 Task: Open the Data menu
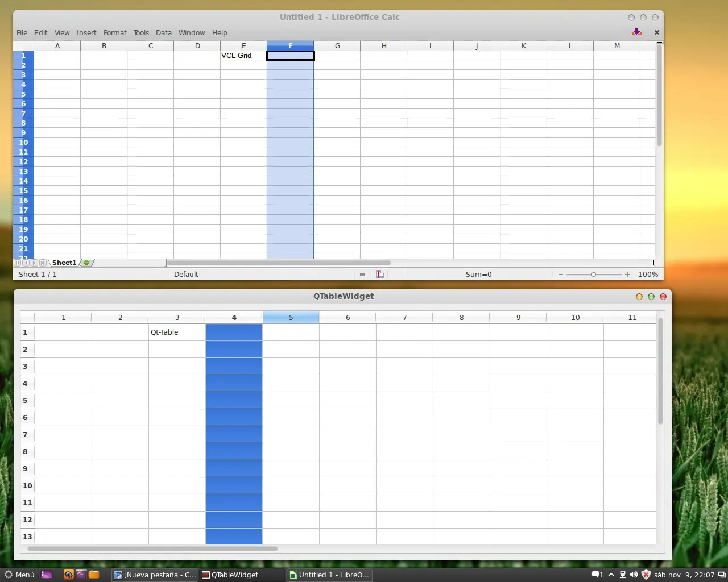[163, 32]
